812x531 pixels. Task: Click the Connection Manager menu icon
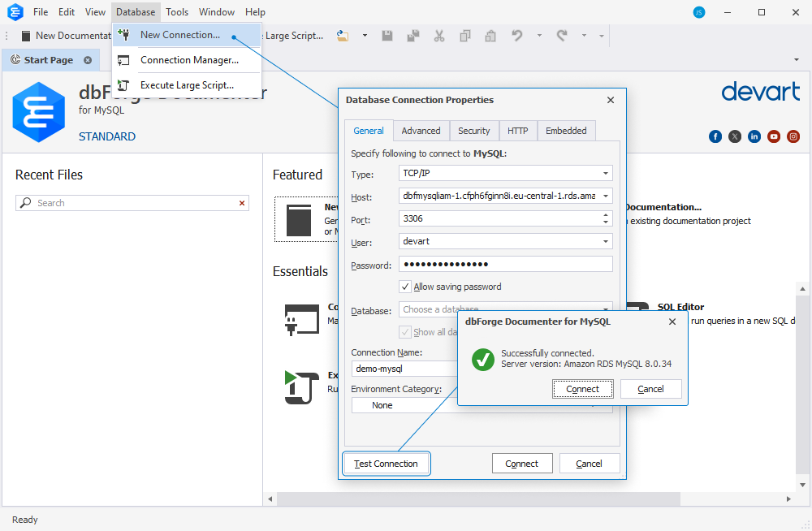123,60
